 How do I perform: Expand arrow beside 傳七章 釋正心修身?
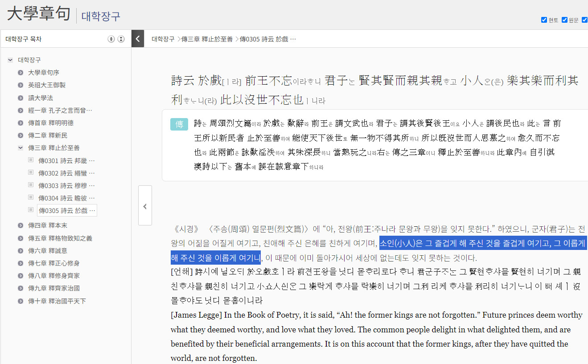click(x=21, y=263)
